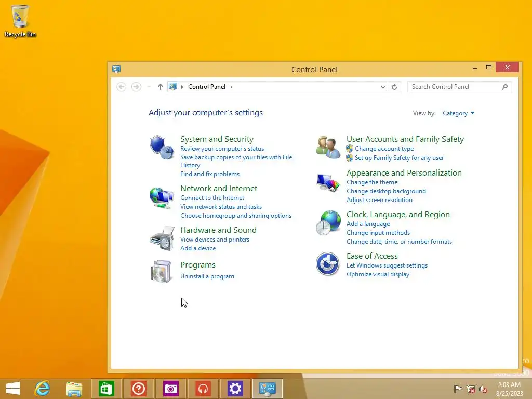532x399 pixels.
Task: Click the Control Panel breadcrumb item
Action: (207, 87)
